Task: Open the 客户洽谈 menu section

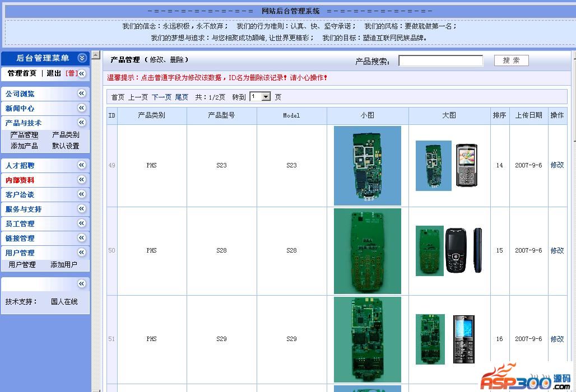Action: point(20,195)
